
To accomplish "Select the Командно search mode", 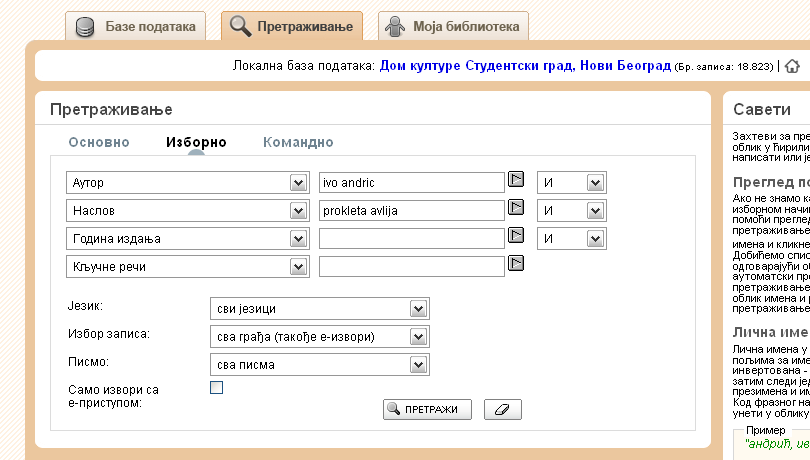I will point(298,142).
